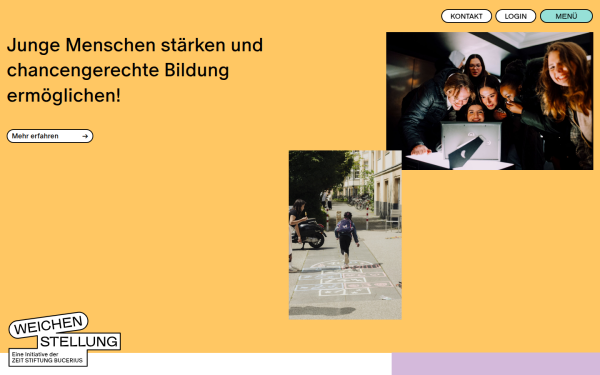Open the photo of students around a laptop
The width and height of the screenshot is (600, 375).
489,101
